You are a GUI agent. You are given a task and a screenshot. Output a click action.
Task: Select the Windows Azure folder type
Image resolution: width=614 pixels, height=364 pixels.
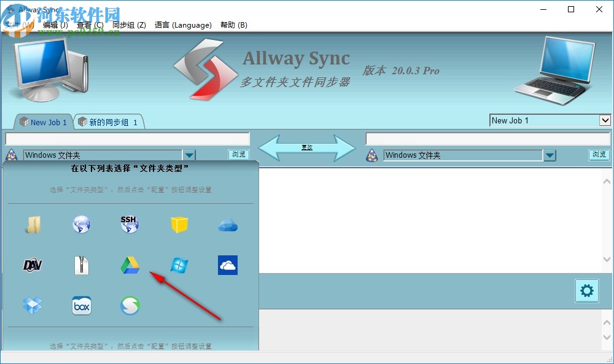pyautogui.click(x=179, y=265)
